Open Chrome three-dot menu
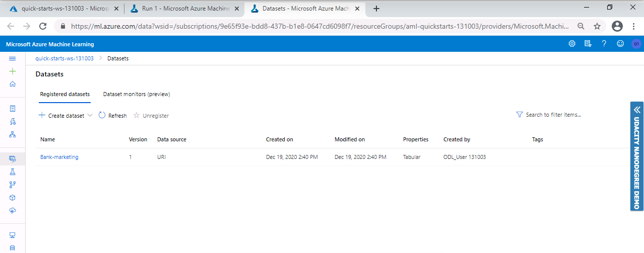 [x=634, y=26]
